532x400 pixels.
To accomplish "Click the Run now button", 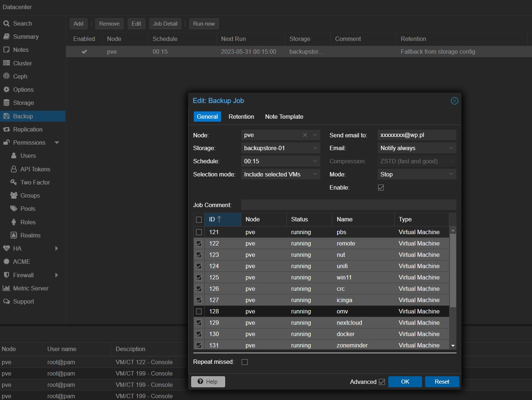I will coord(204,24).
